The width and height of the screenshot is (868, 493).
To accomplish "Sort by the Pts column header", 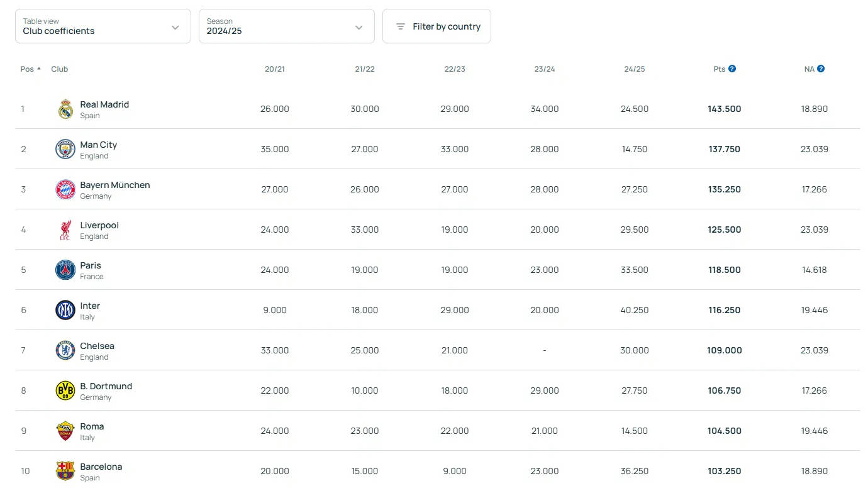I will pyautogui.click(x=720, y=69).
